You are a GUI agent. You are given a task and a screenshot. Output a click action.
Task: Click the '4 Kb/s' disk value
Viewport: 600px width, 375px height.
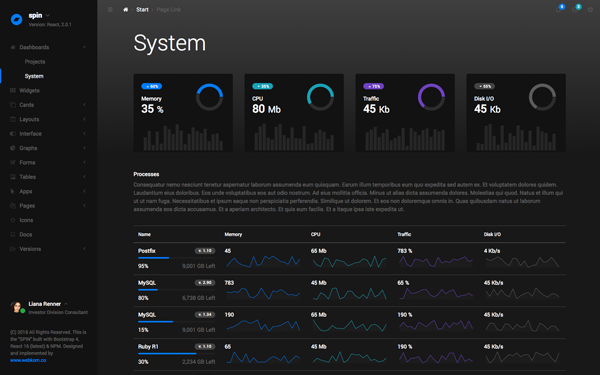point(492,251)
